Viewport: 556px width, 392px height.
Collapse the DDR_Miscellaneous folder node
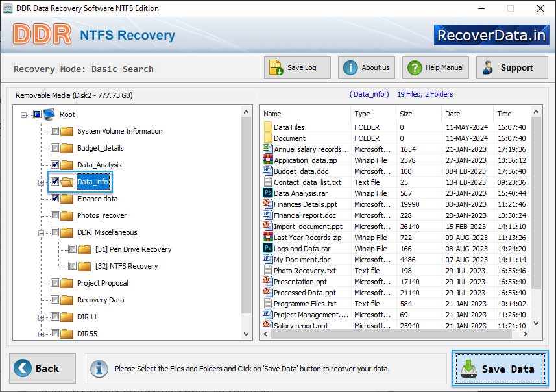pyautogui.click(x=41, y=234)
